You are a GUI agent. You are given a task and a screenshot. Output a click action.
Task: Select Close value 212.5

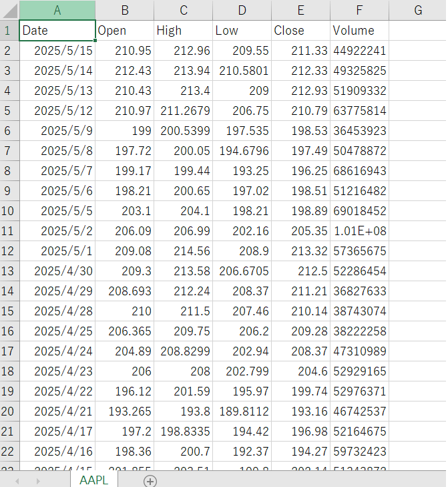pyautogui.click(x=300, y=271)
